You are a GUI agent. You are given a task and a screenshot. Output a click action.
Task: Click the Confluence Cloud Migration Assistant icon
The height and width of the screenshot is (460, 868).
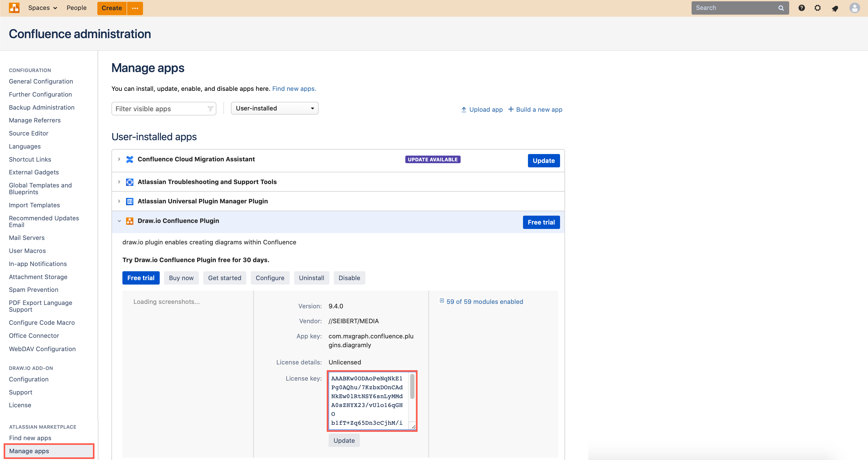[x=130, y=159]
